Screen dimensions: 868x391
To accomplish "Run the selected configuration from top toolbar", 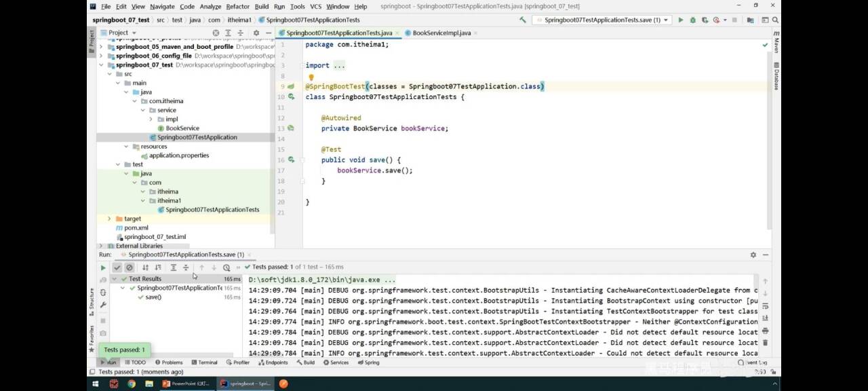I will point(681,20).
